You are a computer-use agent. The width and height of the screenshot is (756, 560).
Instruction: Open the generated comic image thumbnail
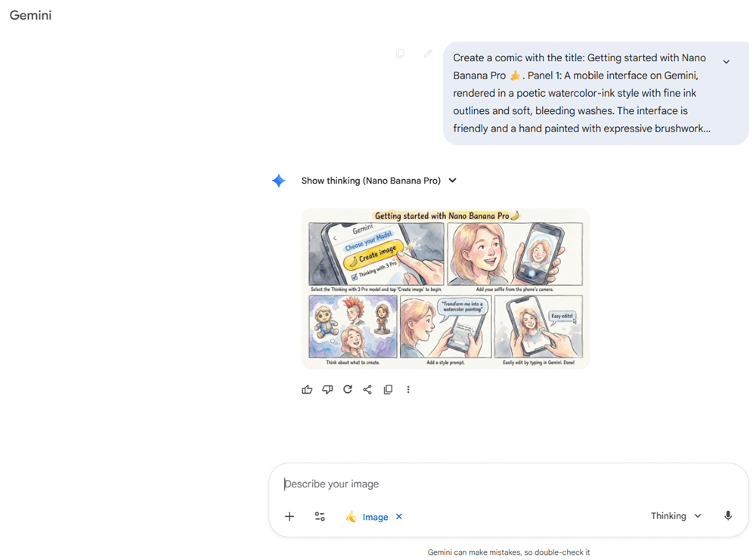[445, 289]
